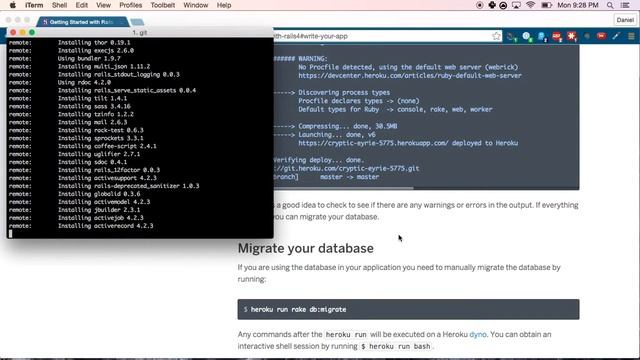
Task: Click the dim gray circle extension icon
Action: tap(587, 36)
